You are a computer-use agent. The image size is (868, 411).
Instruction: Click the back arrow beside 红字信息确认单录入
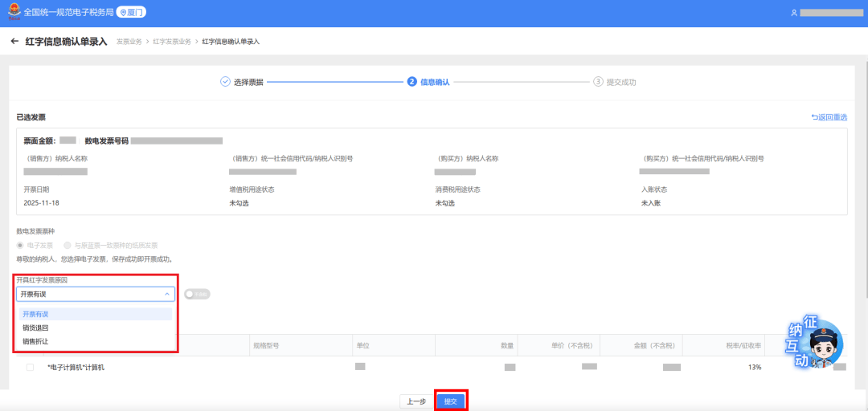click(x=14, y=41)
